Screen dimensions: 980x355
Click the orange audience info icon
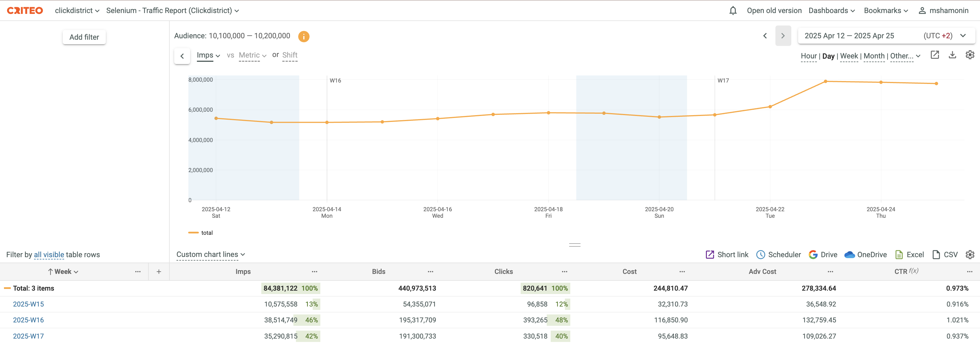(303, 37)
